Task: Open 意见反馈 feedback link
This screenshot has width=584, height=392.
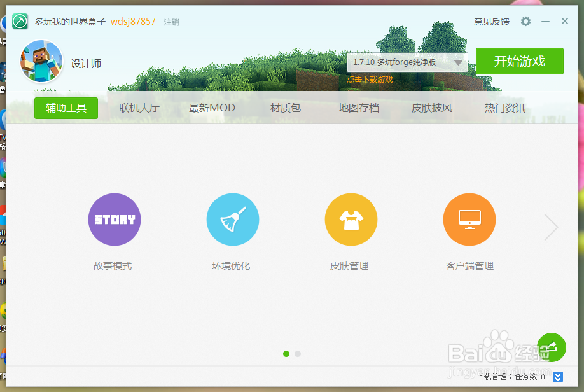Action: (491, 22)
